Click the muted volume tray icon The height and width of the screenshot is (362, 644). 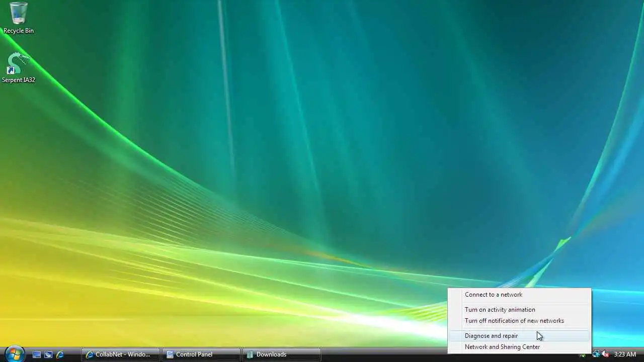605,354
